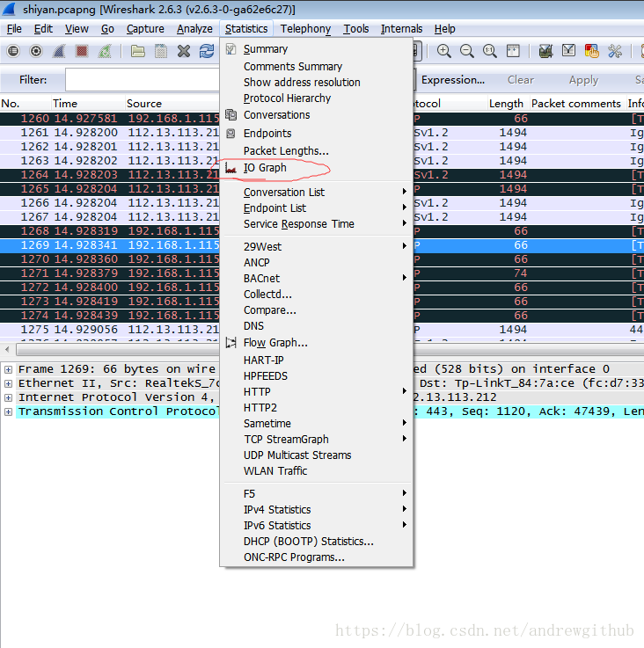Click the Clear filter button
This screenshot has width=644, height=648.
click(x=521, y=80)
